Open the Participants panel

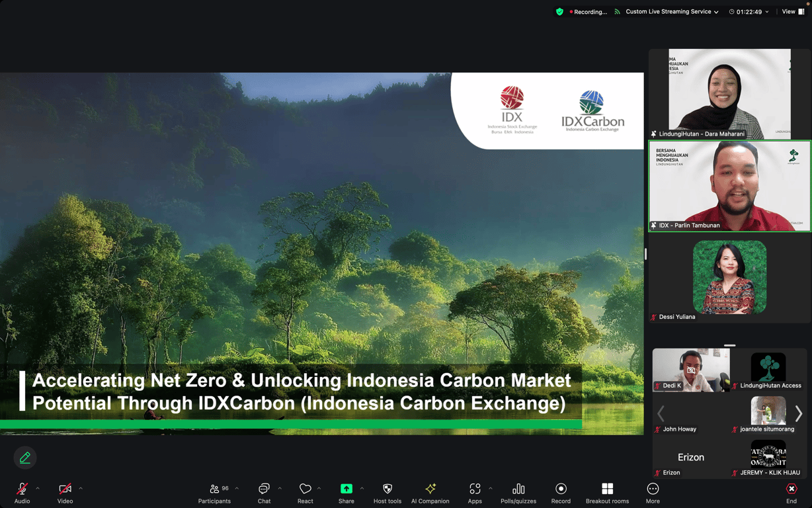click(214, 493)
